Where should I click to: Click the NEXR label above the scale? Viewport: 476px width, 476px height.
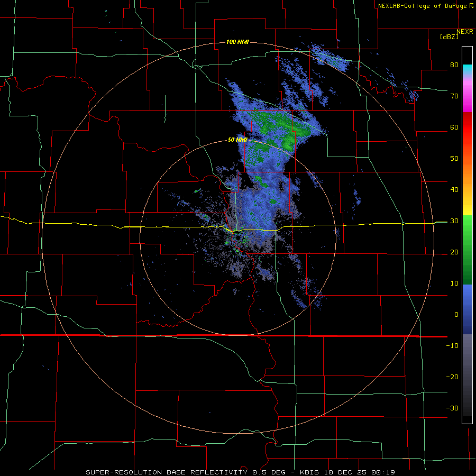point(465,32)
